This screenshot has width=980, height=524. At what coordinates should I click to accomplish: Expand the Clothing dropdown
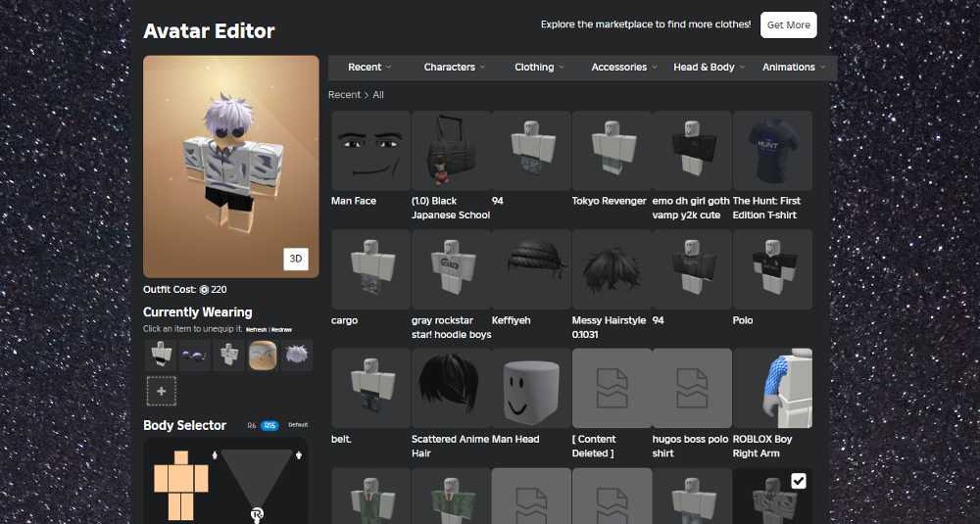(540, 67)
